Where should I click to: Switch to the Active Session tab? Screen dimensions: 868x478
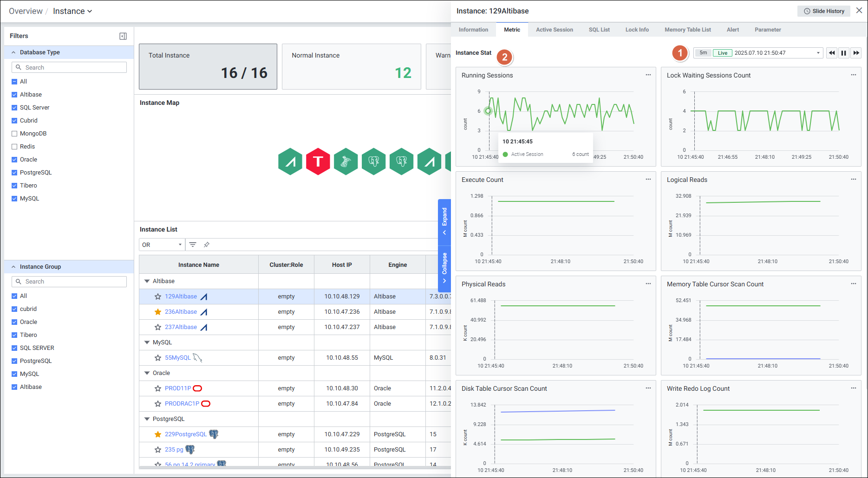pyautogui.click(x=554, y=30)
